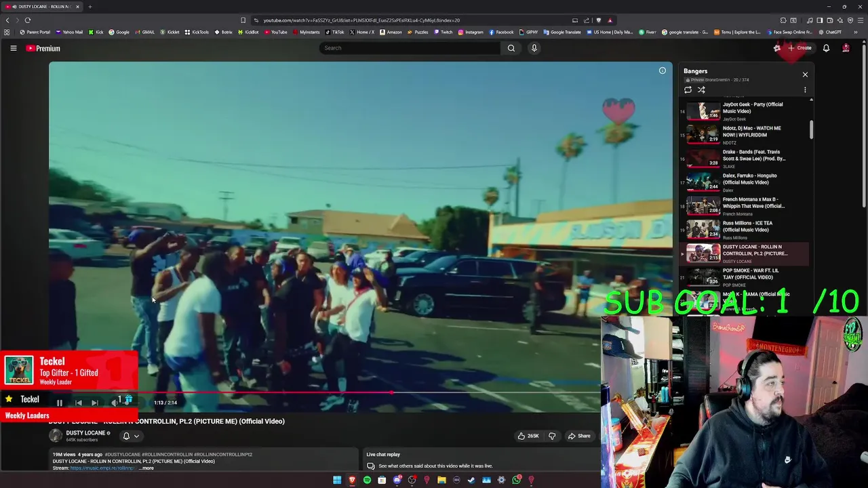Click the browser address bar URL
The width and height of the screenshot is (868, 488).
click(x=361, y=20)
